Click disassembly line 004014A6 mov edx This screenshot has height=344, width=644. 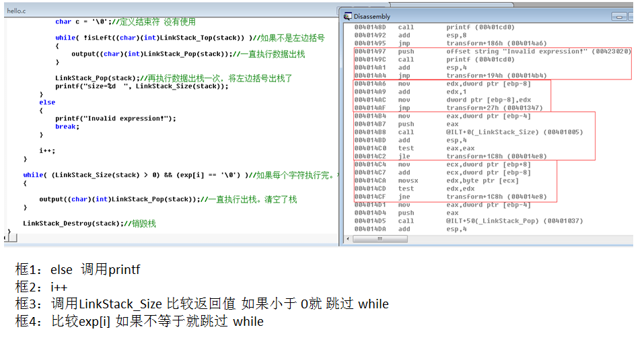tap(442, 84)
